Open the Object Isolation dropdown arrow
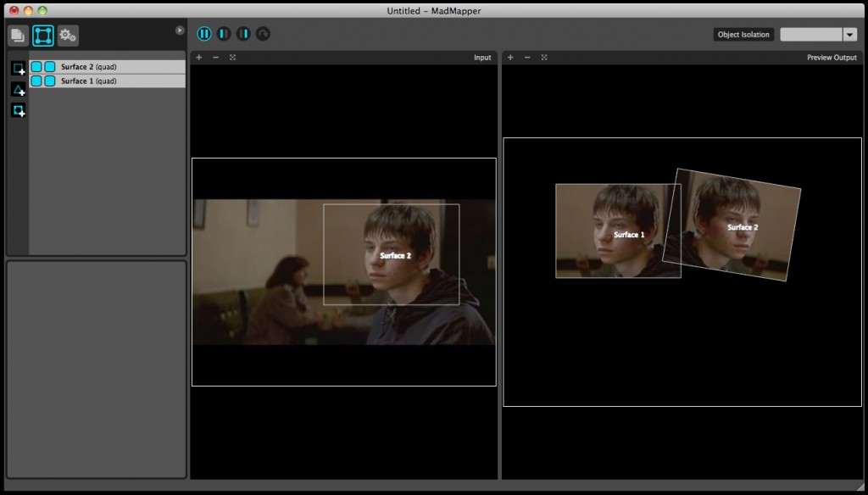This screenshot has height=495, width=868. click(x=850, y=35)
